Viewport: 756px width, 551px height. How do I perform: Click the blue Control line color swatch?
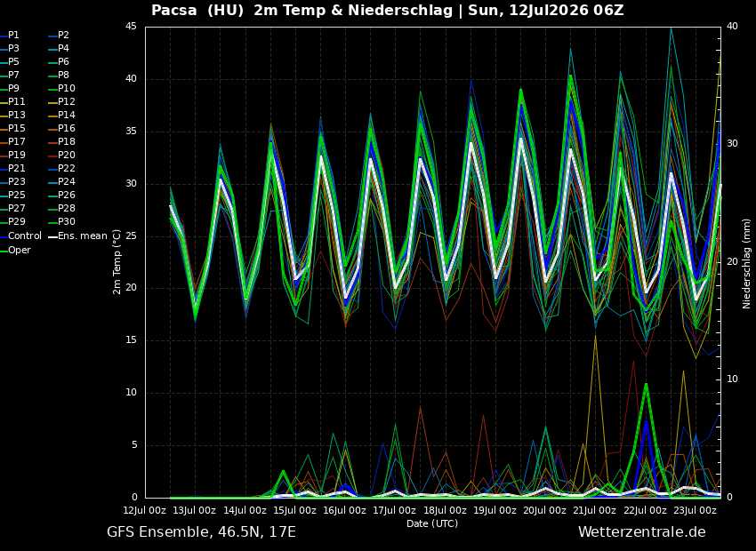4,237
